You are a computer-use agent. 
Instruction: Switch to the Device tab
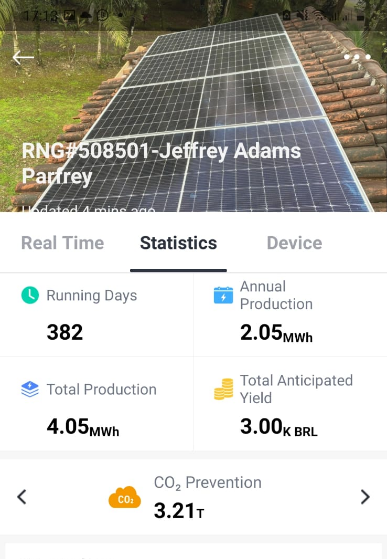(x=295, y=243)
